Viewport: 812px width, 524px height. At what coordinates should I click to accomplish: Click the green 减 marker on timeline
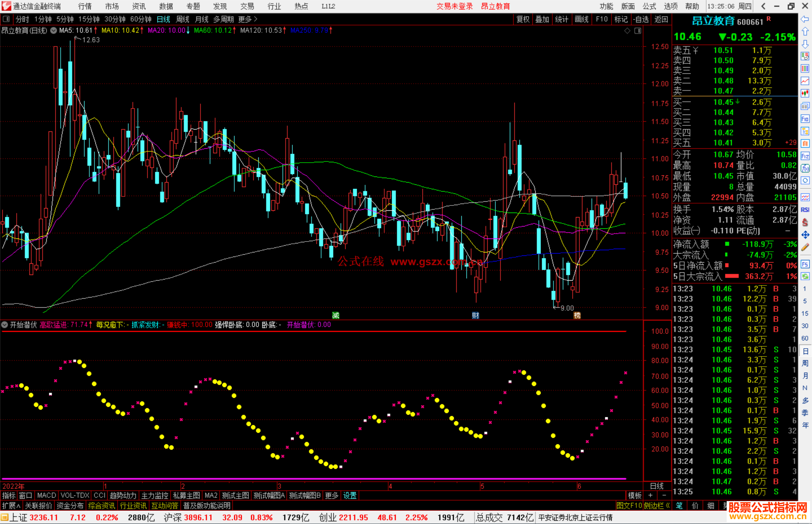336,315
